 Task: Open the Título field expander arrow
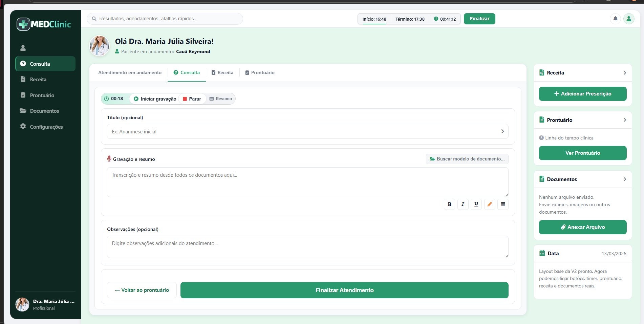502,131
